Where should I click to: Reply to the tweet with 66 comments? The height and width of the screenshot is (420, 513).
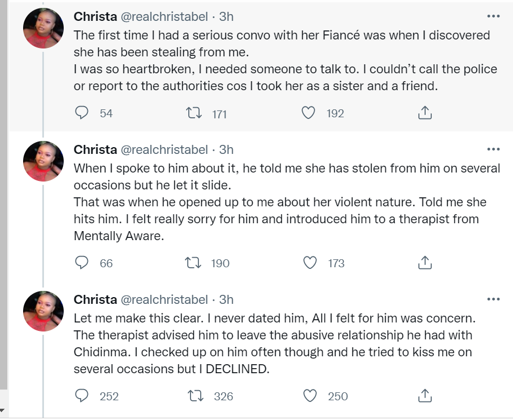coord(82,263)
